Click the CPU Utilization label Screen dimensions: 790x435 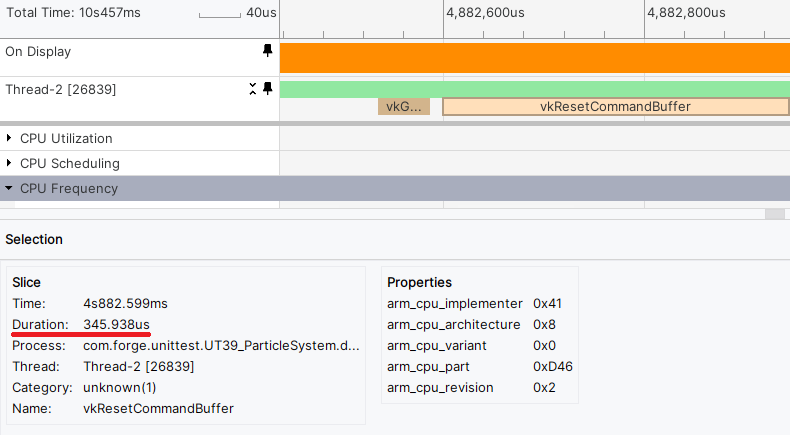(x=66, y=138)
